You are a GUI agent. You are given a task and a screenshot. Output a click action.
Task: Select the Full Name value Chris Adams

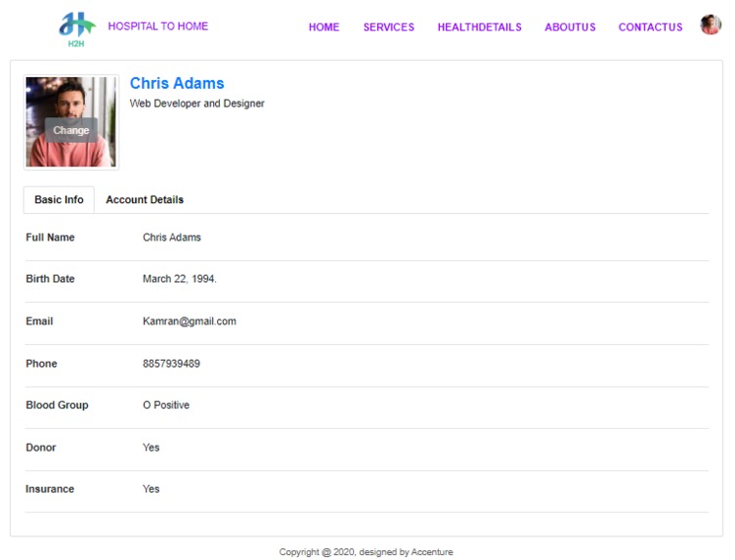[172, 237]
